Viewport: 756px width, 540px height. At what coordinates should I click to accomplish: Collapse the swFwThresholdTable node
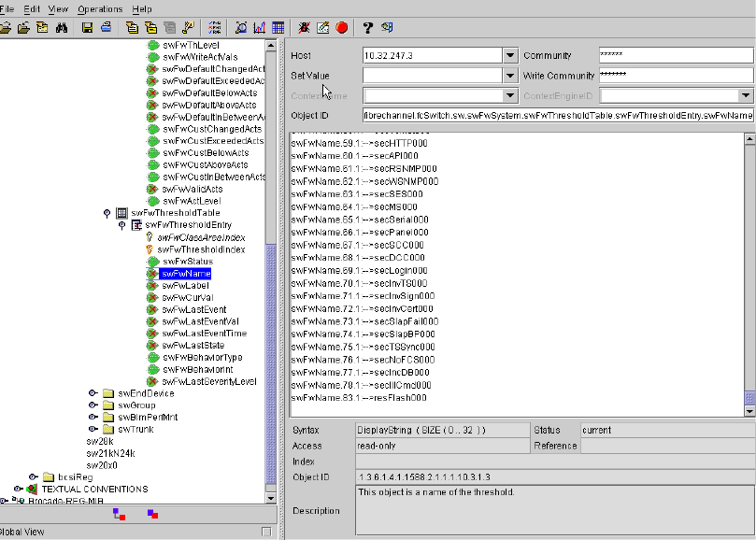[x=107, y=213]
